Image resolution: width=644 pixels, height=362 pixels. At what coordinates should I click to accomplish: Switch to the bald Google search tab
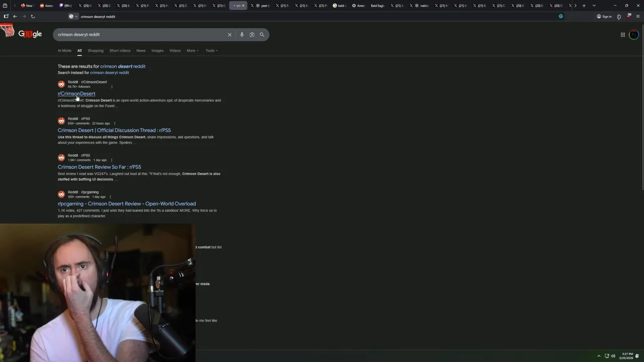pos(339,6)
